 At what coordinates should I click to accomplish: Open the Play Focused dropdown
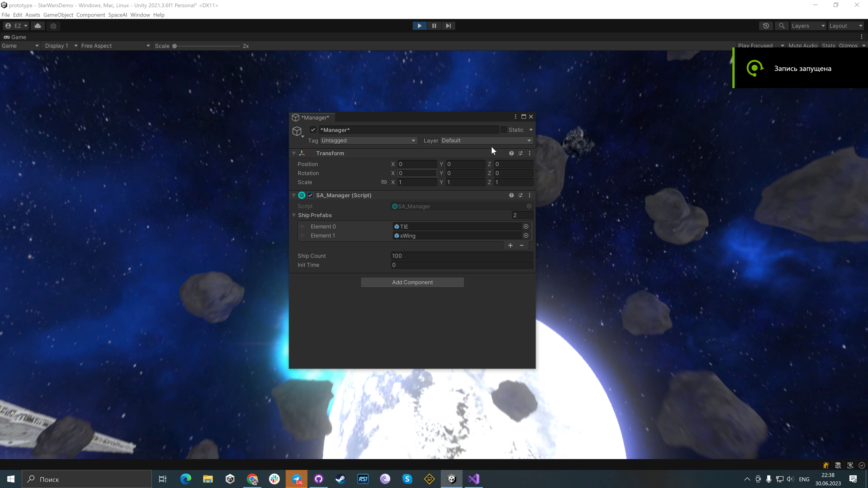[761, 46]
